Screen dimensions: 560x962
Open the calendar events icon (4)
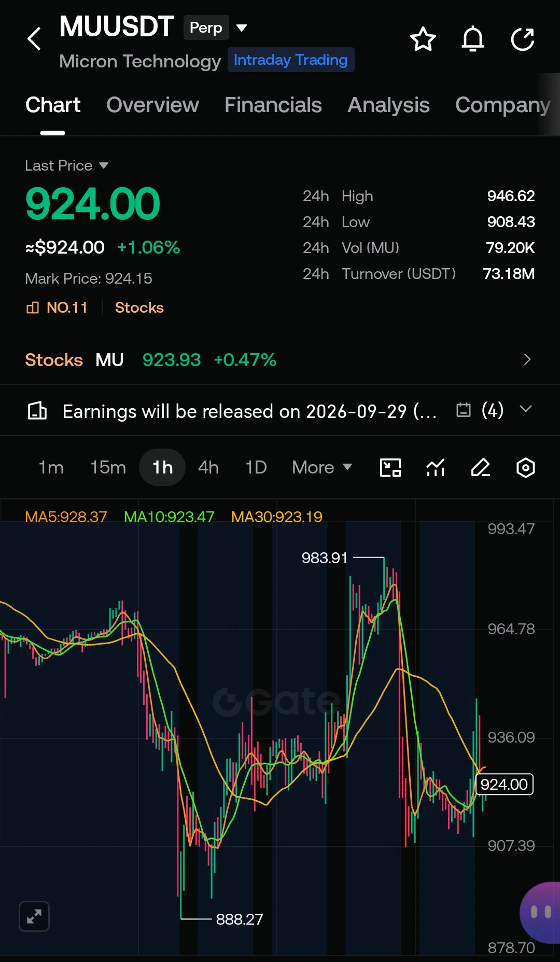[x=463, y=410]
